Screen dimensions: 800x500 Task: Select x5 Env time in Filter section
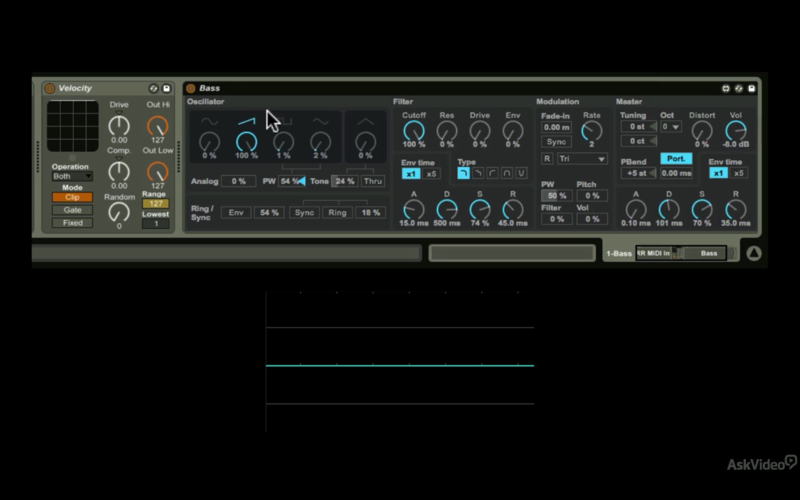pos(431,173)
